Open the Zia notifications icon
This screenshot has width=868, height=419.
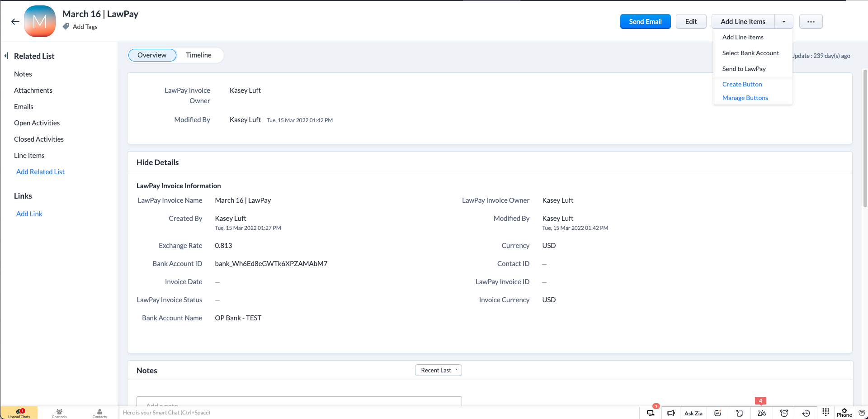761,413
